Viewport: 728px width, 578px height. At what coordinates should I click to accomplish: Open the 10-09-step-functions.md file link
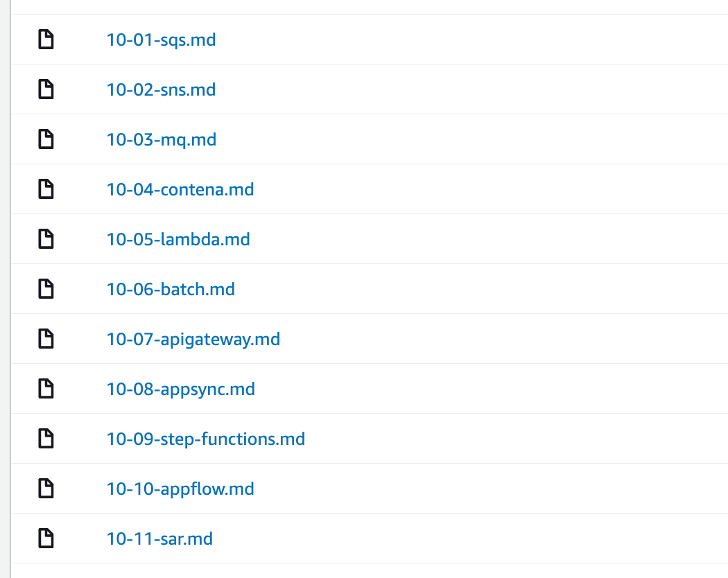206,439
